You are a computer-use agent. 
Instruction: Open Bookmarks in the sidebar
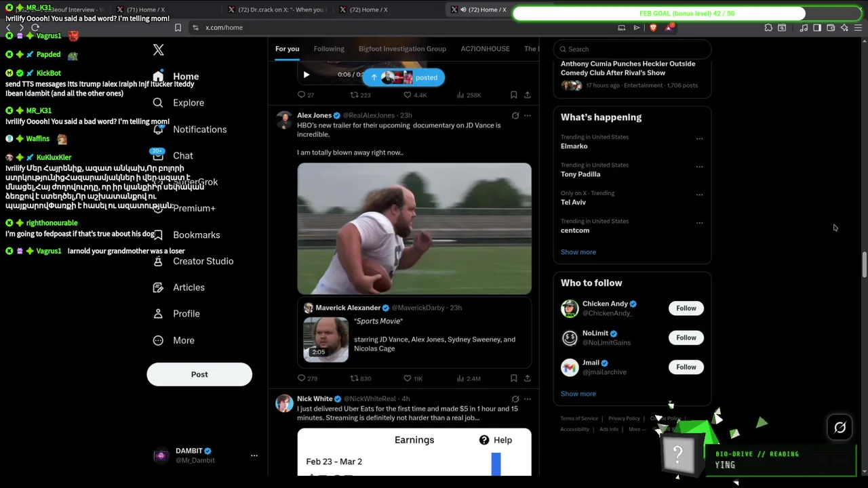click(197, 235)
